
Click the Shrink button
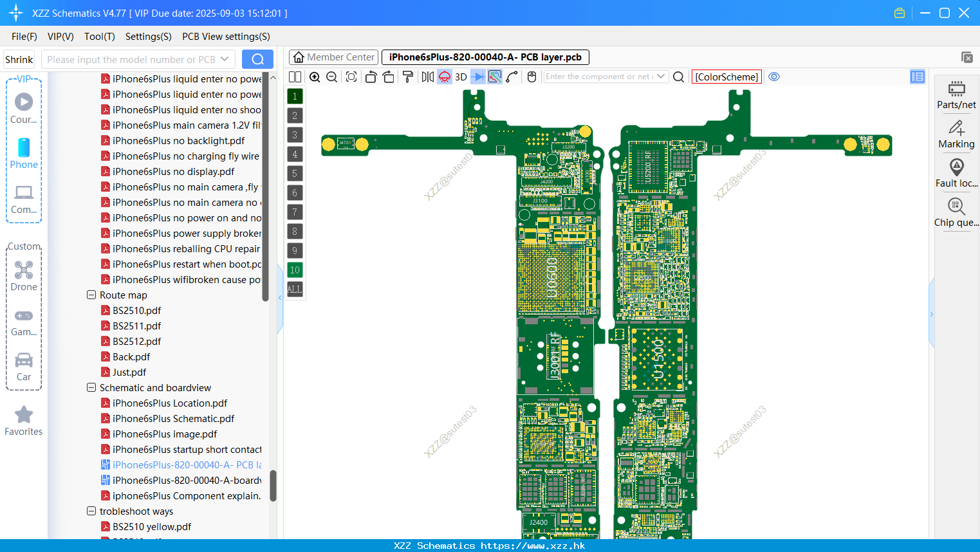[19, 59]
